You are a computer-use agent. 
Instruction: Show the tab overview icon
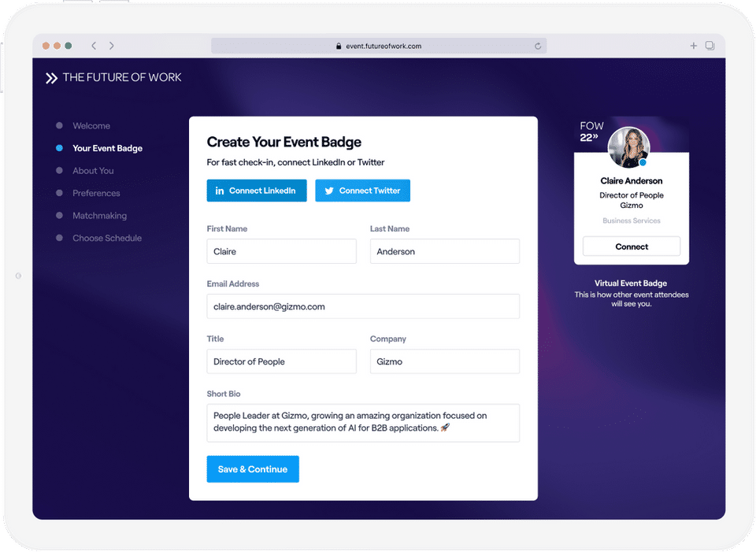pyautogui.click(x=710, y=46)
